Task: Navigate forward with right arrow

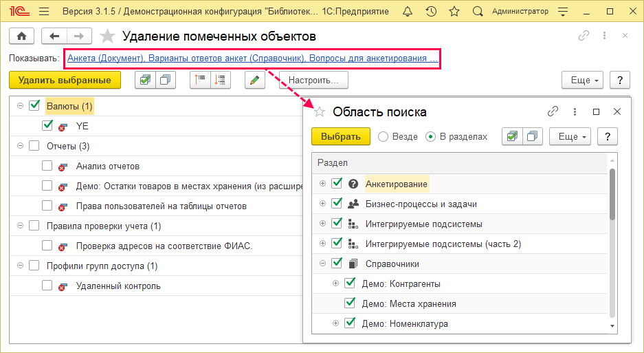Action: click(79, 36)
